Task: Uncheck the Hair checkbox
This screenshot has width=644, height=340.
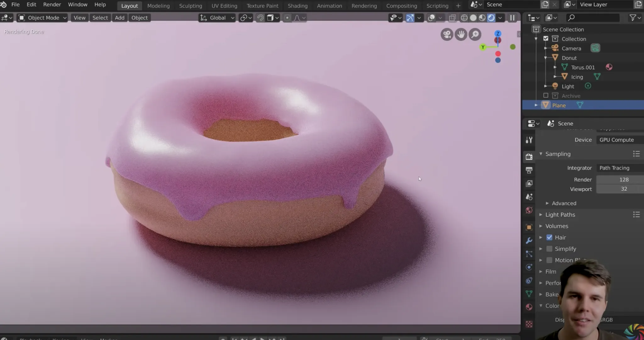Action: point(549,237)
